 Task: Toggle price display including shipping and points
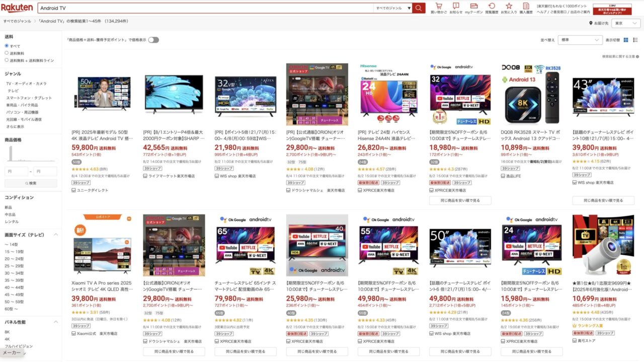coord(153,40)
